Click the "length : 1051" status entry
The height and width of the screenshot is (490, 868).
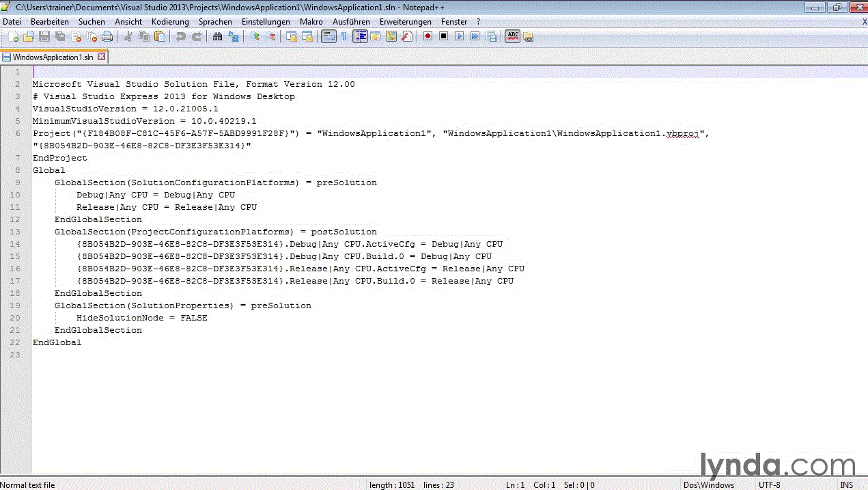coord(392,485)
